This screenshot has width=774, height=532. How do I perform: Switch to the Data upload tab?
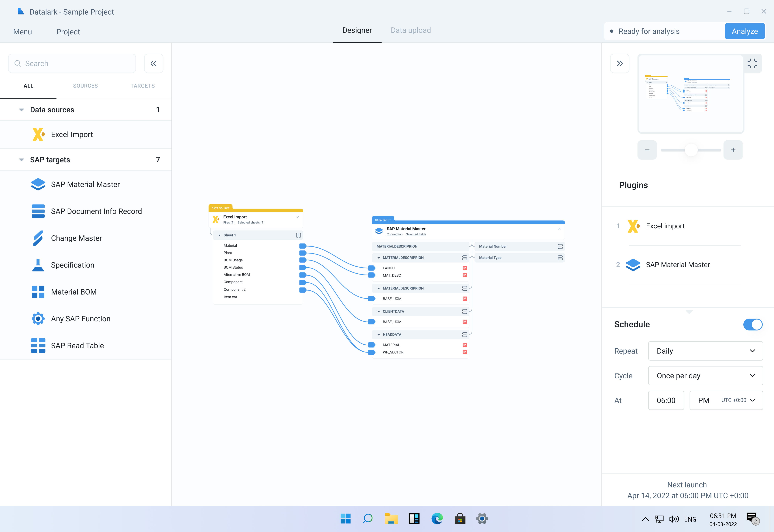click(x=410, y=30)
